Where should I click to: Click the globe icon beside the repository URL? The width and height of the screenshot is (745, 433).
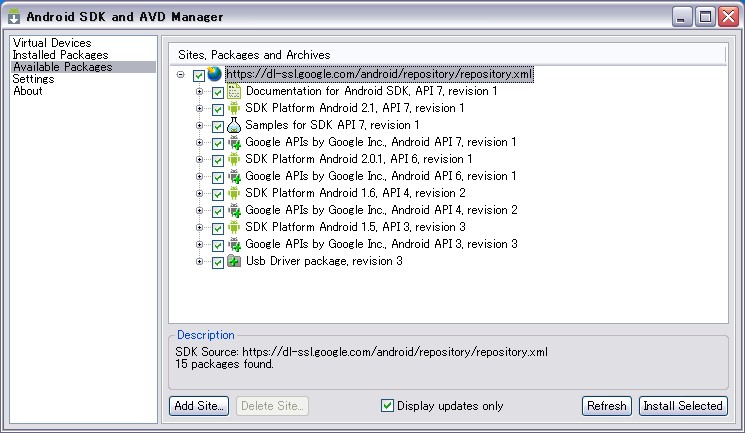coord(216,75)
